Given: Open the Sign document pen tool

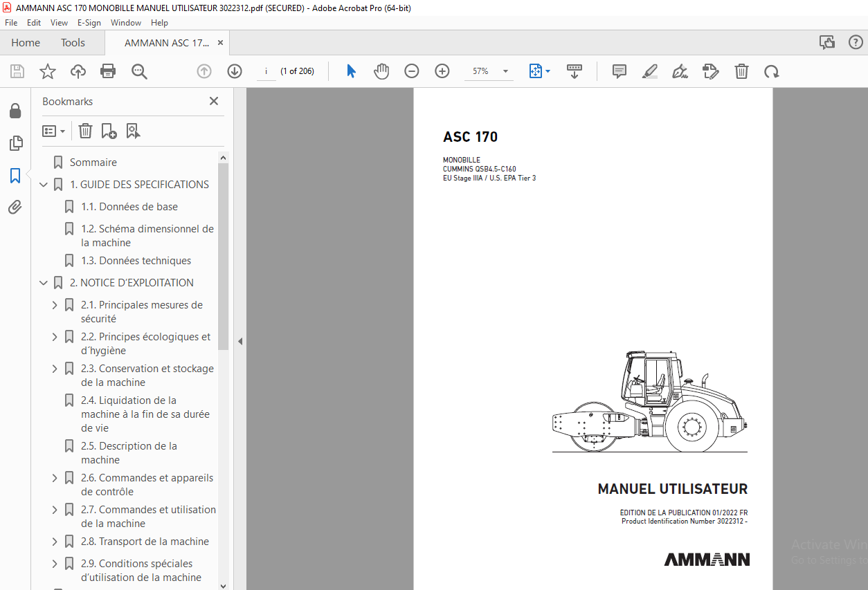Looking at the screenshot, I should [680, 71].
